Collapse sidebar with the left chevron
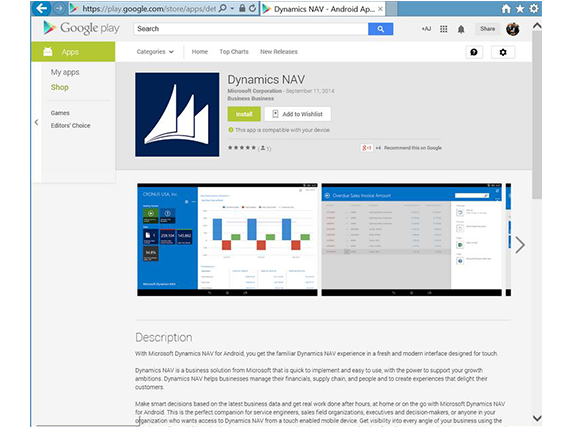 pyautogui.click(x=36, y=122)
